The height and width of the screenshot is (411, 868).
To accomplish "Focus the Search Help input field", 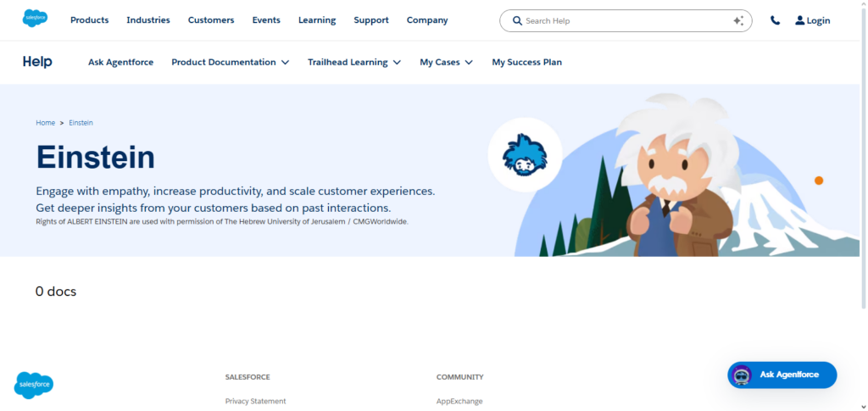I will point(626,20).
